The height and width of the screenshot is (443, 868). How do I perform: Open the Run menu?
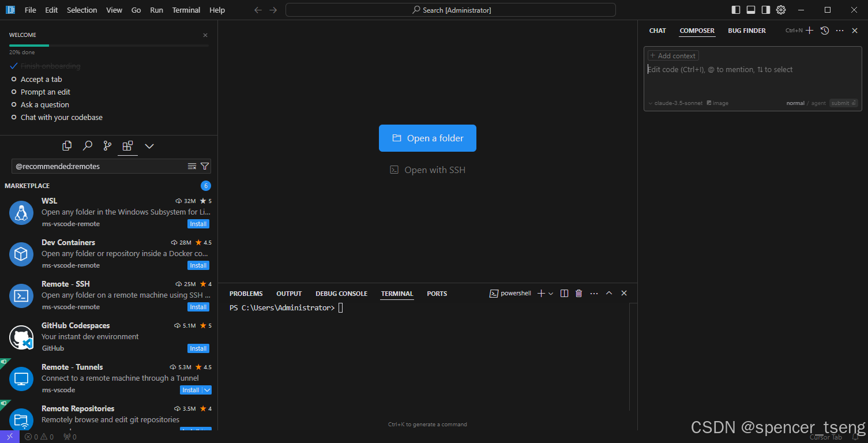pos(156,10)
